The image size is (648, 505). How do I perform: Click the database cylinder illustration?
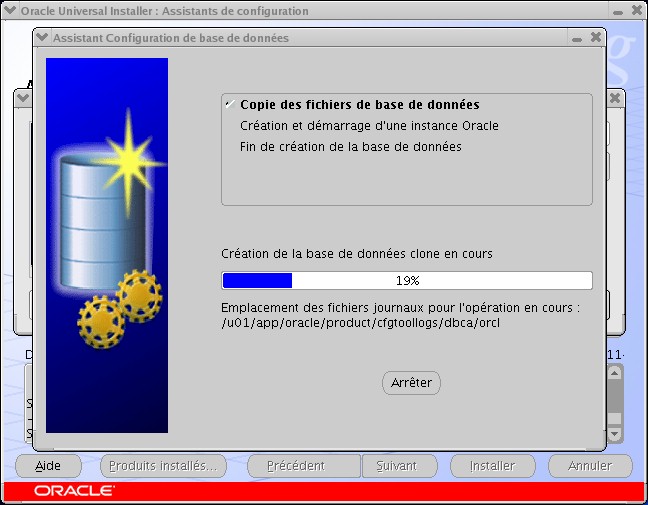click(102, 221)
